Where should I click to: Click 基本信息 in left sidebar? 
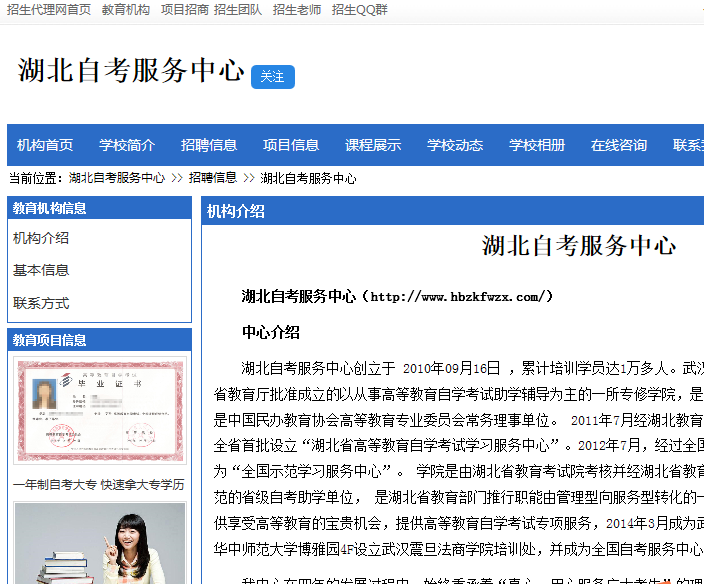coord(41,270)
